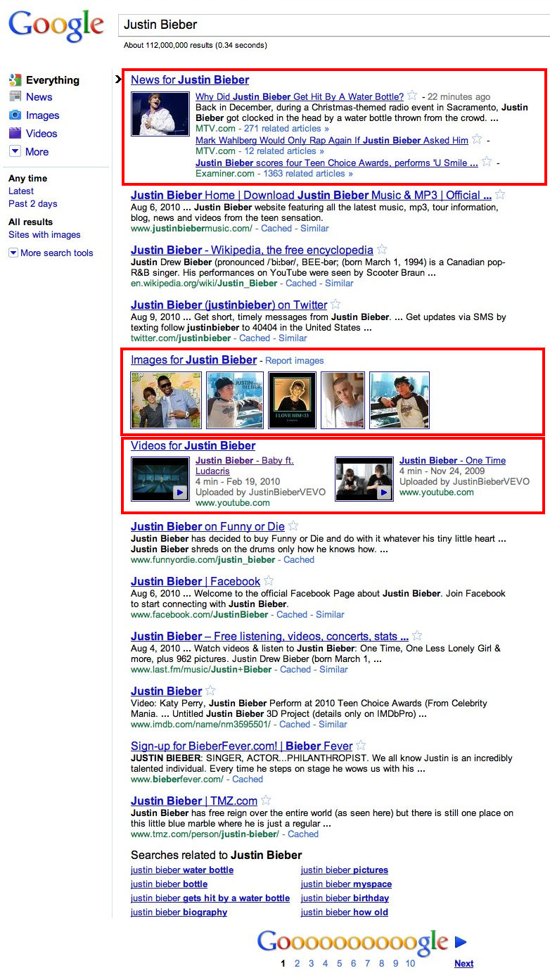Star the Mark Wahlberg news story
The image size is (550, 980).
click(x=477, y=139)
